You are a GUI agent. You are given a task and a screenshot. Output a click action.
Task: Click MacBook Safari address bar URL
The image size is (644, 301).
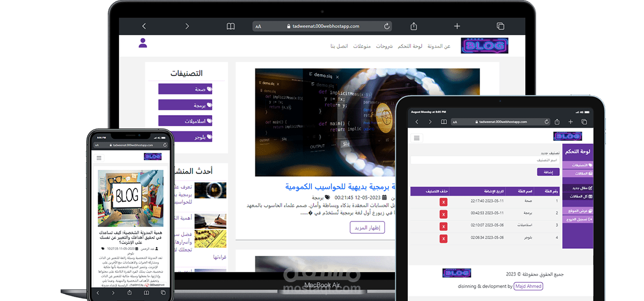[322, 26]
